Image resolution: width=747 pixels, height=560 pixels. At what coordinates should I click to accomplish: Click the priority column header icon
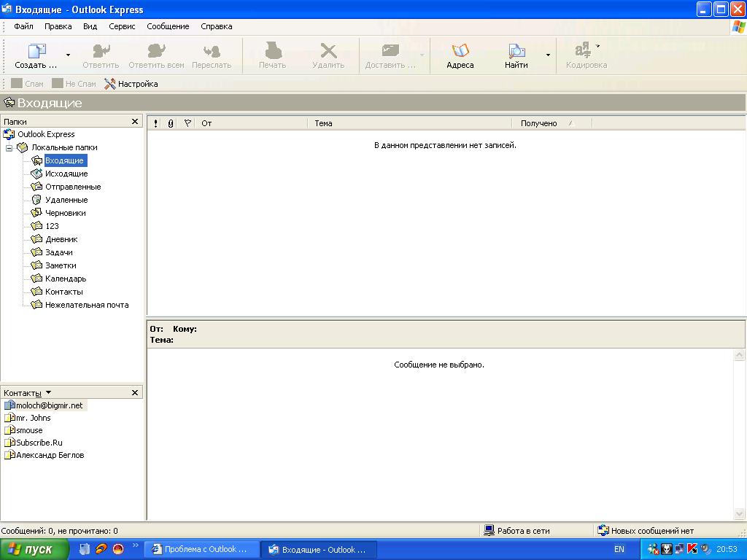[x=155, y=123]
